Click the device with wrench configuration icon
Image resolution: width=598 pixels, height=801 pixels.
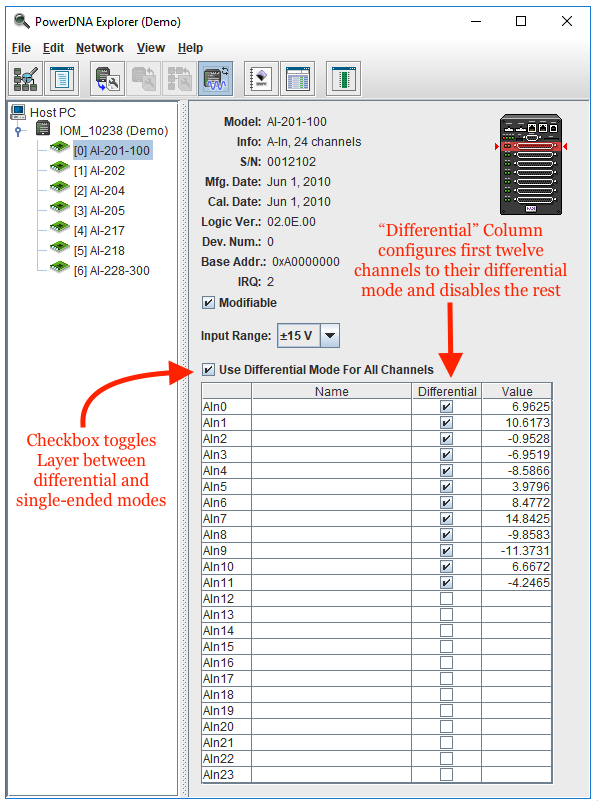pos(108,79)
